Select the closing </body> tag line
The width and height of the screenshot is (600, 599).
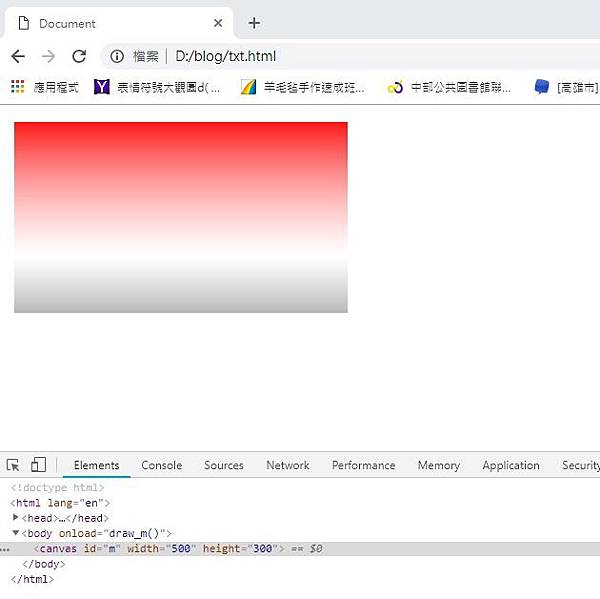click(x=44, y=564)
